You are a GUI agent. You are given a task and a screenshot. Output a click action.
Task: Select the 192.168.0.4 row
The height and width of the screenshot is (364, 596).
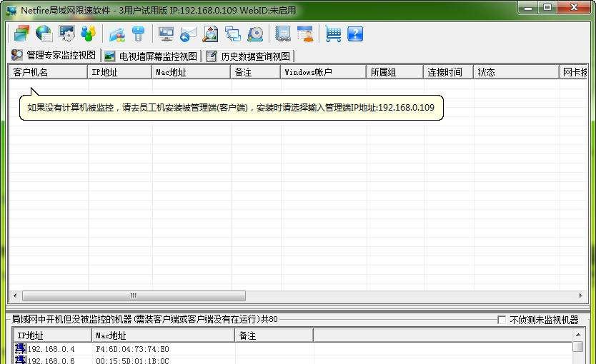point(293,349)
